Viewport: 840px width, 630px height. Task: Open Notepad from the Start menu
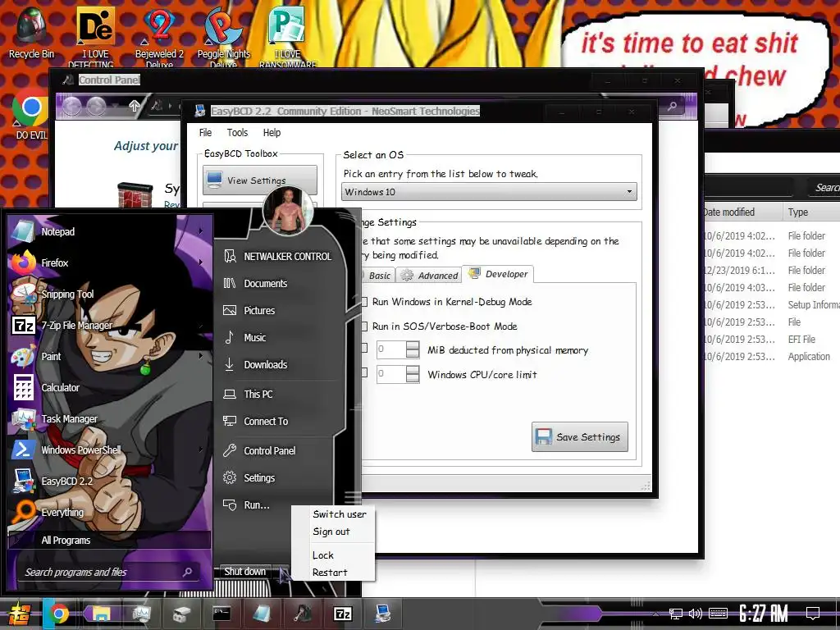(x=58, y=232)
